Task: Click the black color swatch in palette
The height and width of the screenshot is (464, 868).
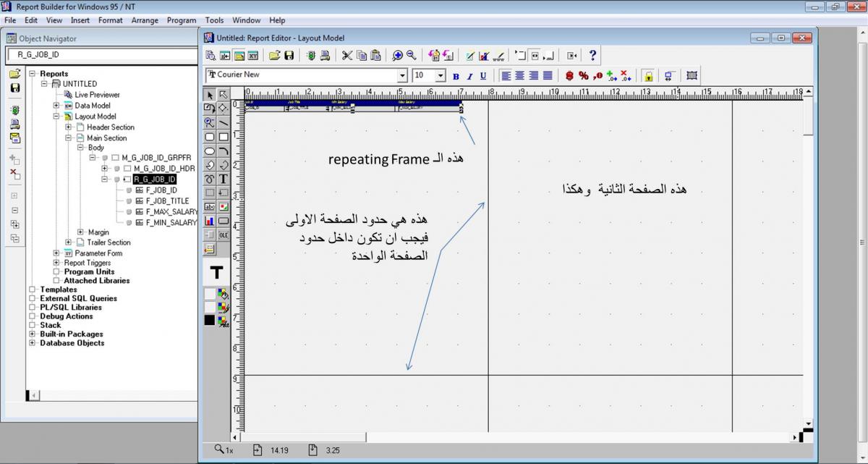Action: pos(210,320)
